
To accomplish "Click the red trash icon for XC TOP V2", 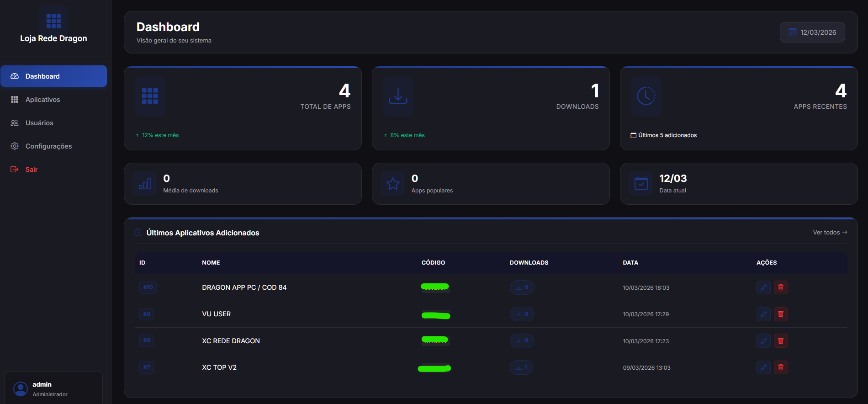I will 781,367.
